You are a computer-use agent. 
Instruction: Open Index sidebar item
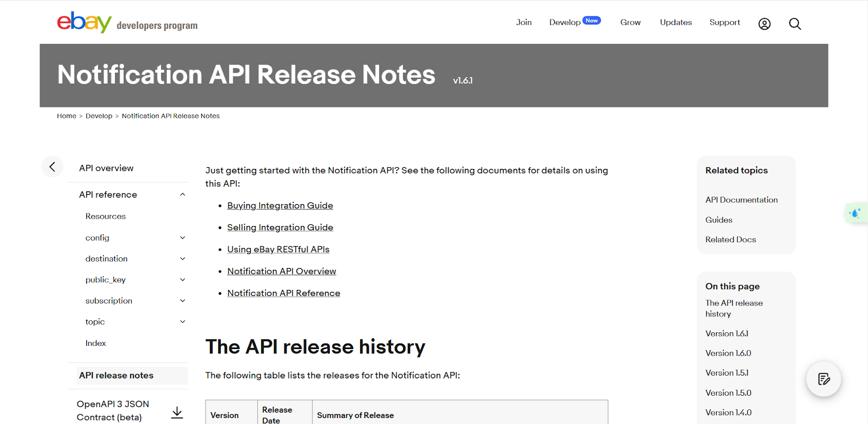(95, 343)
